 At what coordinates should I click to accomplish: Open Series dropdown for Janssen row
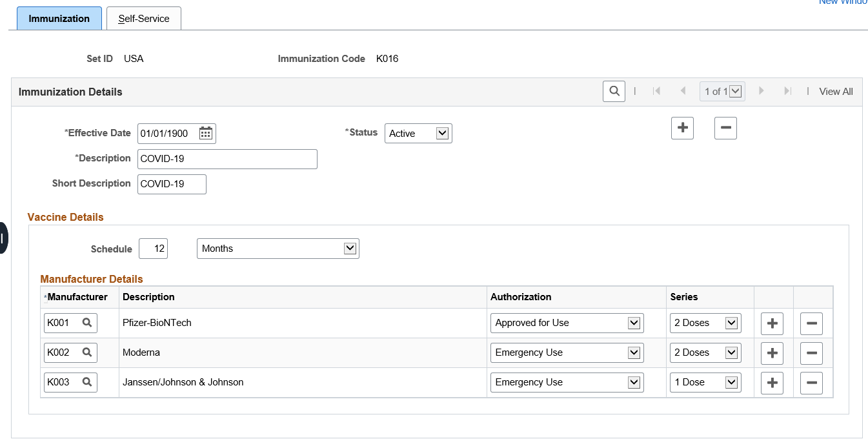point(705,382)
